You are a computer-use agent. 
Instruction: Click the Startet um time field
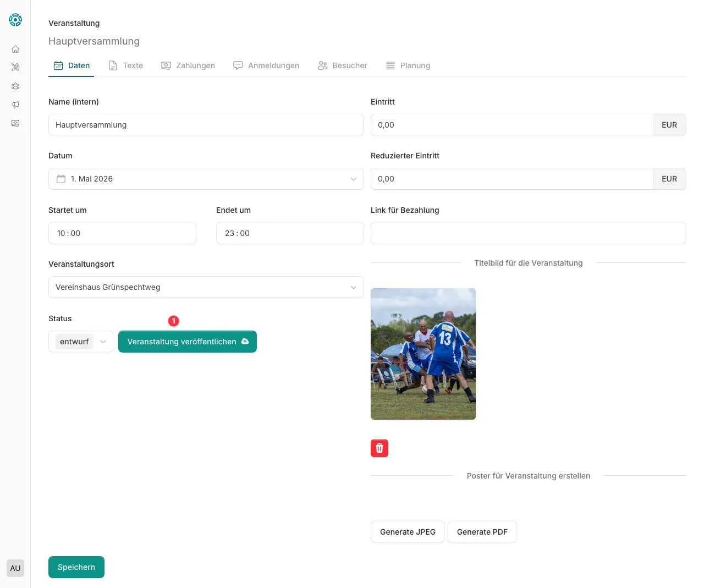point(122,233)
